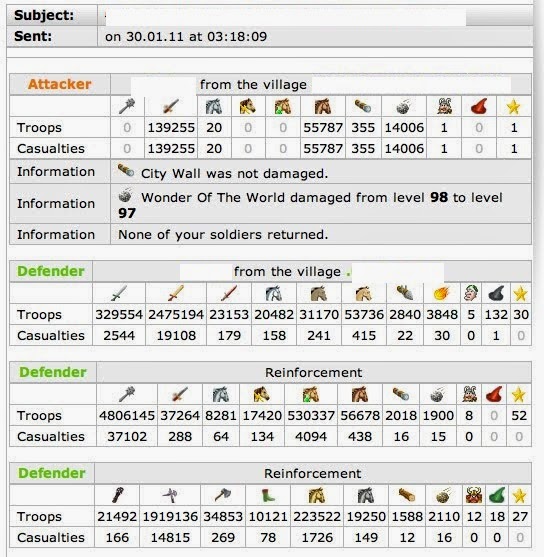Screen dimensions: 544x557
Task: Click the casualty count 4094
Action: [311, 437]
